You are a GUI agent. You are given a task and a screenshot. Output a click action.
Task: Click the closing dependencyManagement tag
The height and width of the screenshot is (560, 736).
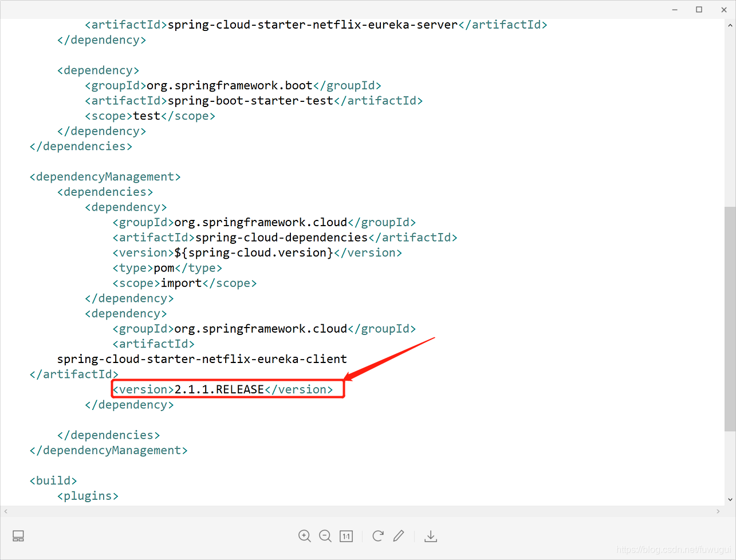[x=108, y=451]
